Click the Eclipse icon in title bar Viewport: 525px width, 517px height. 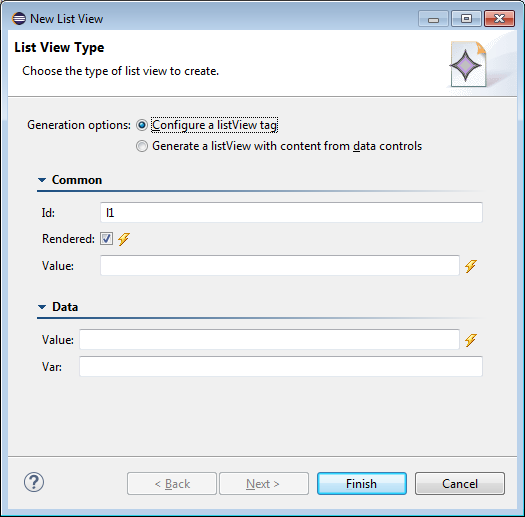[x=19, y=18]
